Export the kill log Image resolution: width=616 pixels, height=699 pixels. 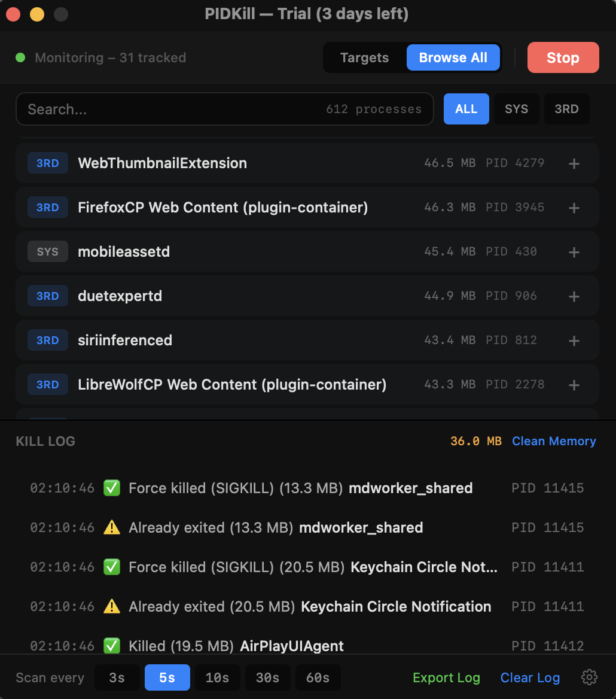pos(446,677)
